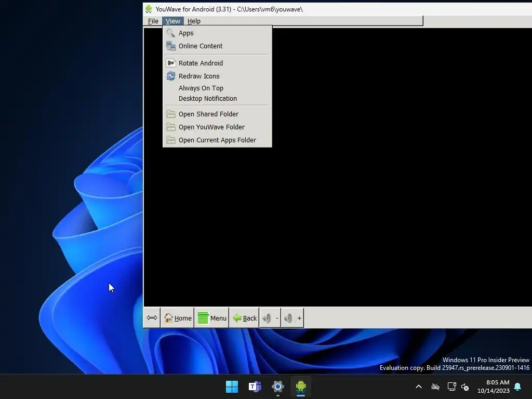The width and height of the screenshot is (532, 399).
Task: Tap the Back button
Action: [244, 318]
